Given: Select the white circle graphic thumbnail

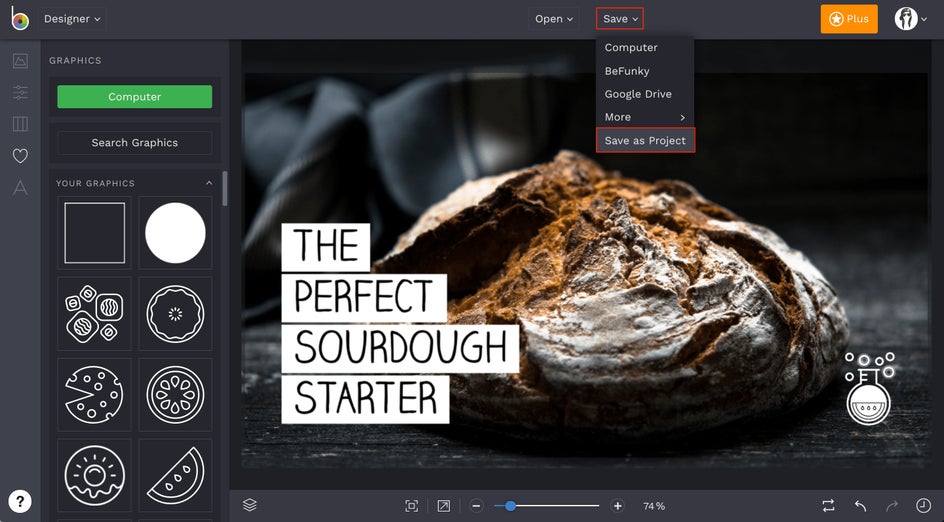Looking at the screenshot, I should click(175, 233).
